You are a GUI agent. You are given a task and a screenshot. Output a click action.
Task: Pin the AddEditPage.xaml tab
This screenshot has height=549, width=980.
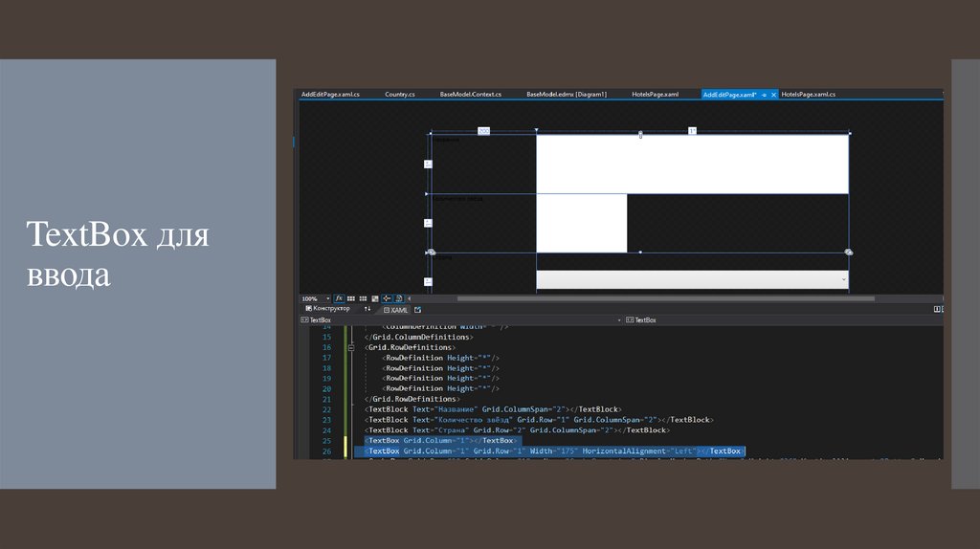point(763,95)
